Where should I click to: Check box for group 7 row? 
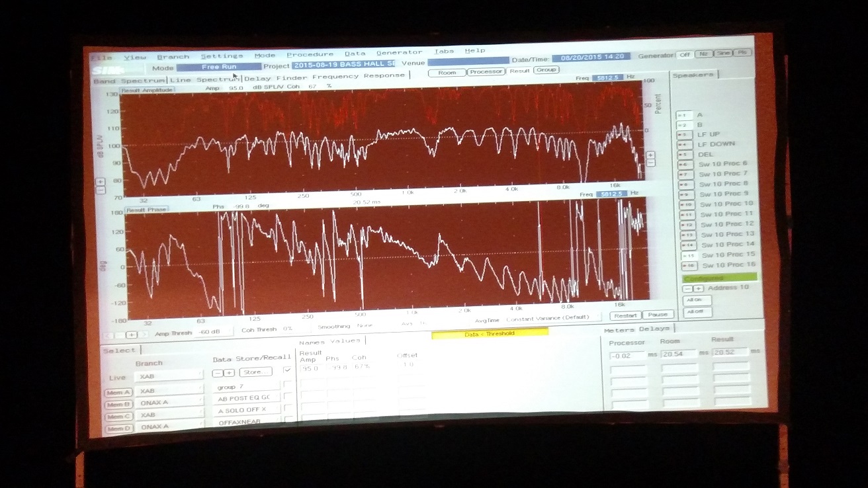[x=286, y=384]
